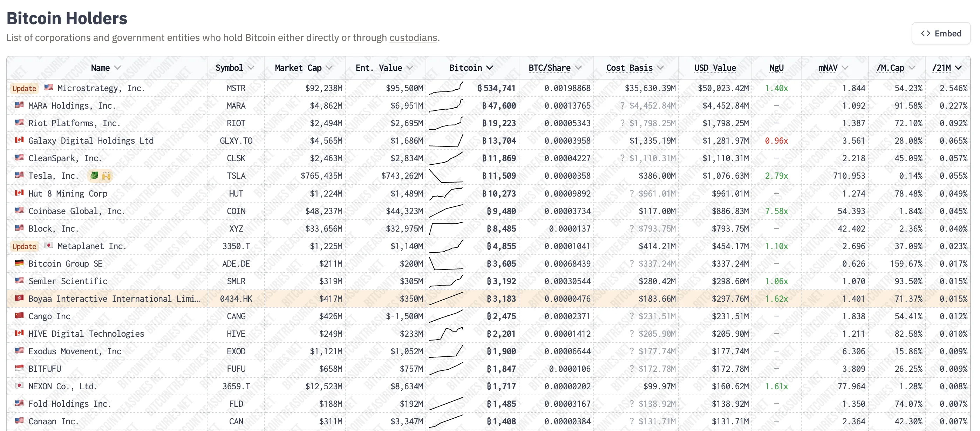The image size is (980, 431).
Task: Click the US flag beside Fold Holdings
Action: coord(19,403)
